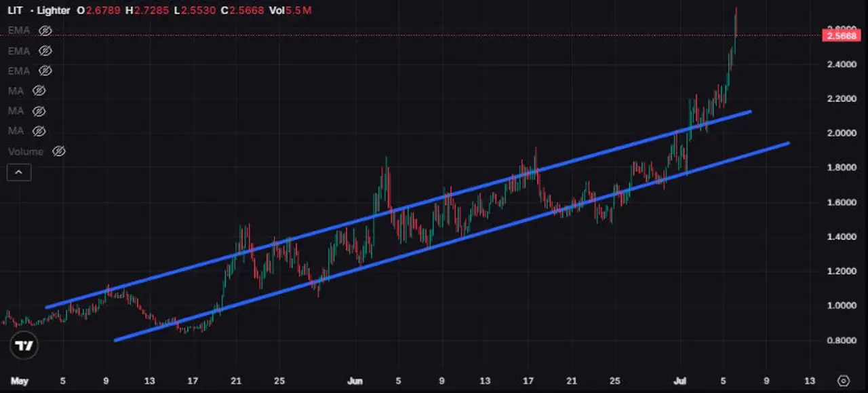Viewport: 868px width, 393px height.
Task: Toggle visibility eye of the last MA indicator
Action: [39, 130]
